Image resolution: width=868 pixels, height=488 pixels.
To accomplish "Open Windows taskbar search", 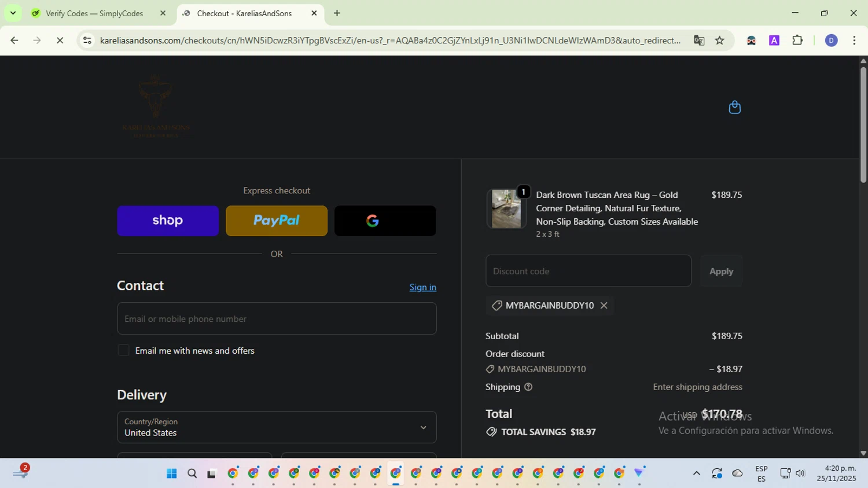I will click(192, 474).
